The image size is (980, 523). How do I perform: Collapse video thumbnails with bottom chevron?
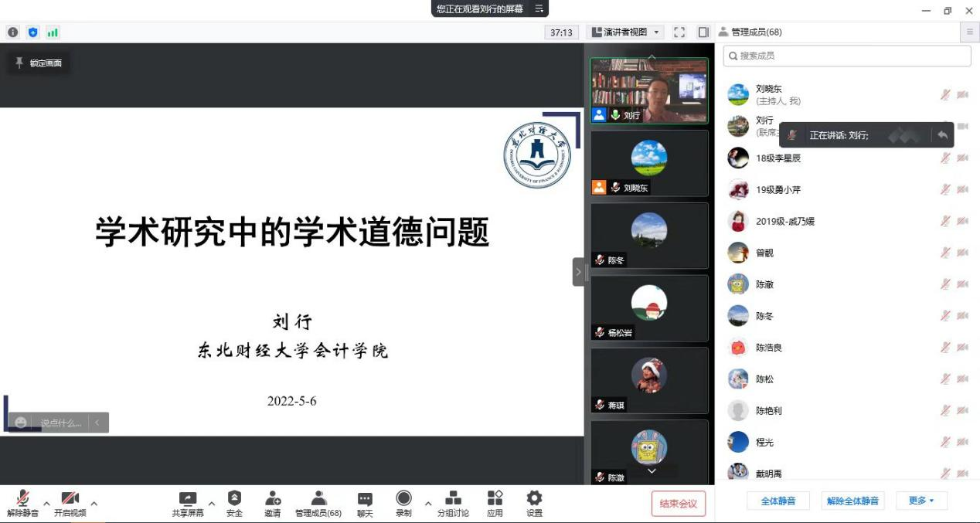652,471
